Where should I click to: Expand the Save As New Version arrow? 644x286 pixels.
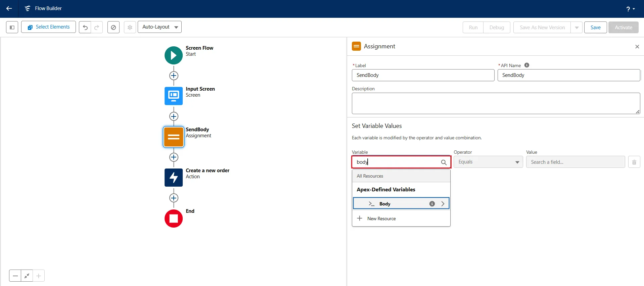pos(577,28)
